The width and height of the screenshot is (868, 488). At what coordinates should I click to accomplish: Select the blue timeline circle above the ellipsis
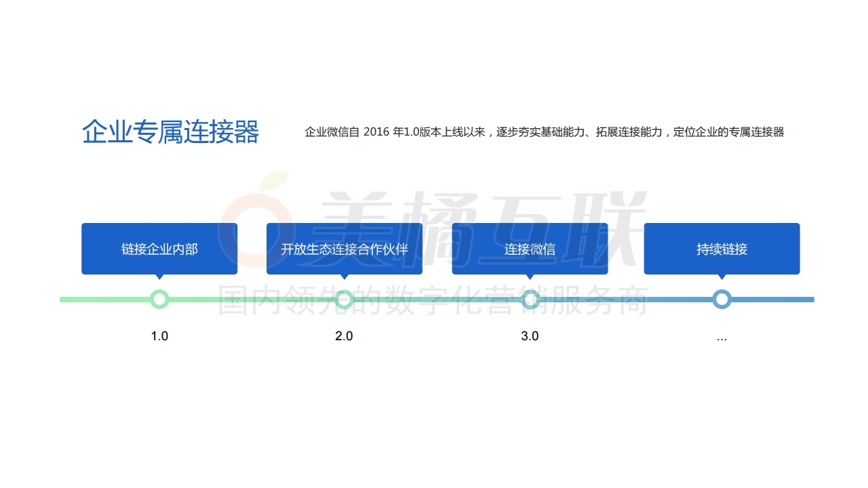[x=722, y=299]
